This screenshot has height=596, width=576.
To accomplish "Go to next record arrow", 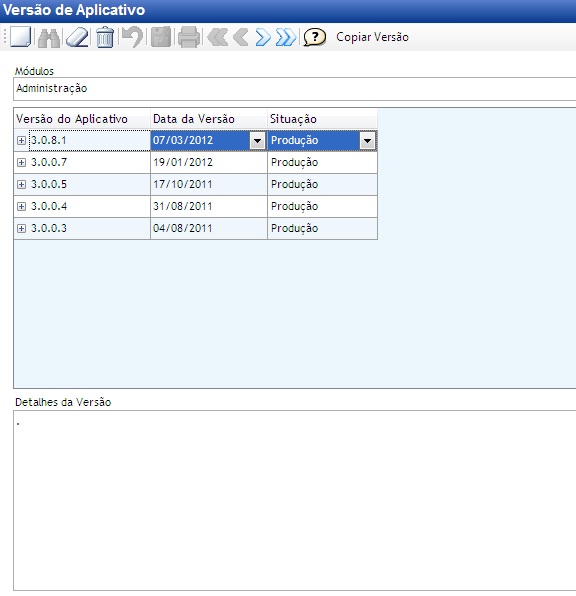I will click(x=263, y=38).
